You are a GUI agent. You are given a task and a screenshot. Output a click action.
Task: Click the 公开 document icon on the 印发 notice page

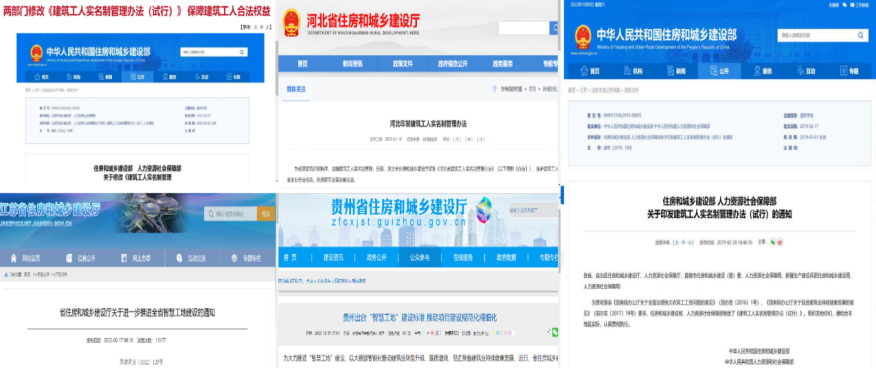click(x=713, y=71)
